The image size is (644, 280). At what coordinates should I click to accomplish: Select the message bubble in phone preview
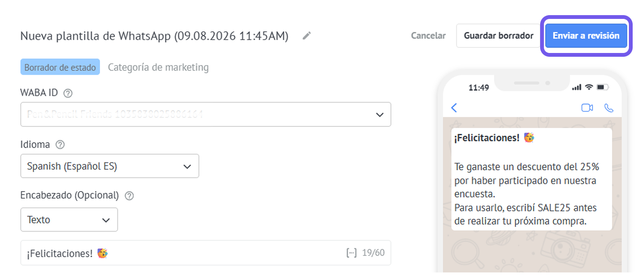click(532, 179)
